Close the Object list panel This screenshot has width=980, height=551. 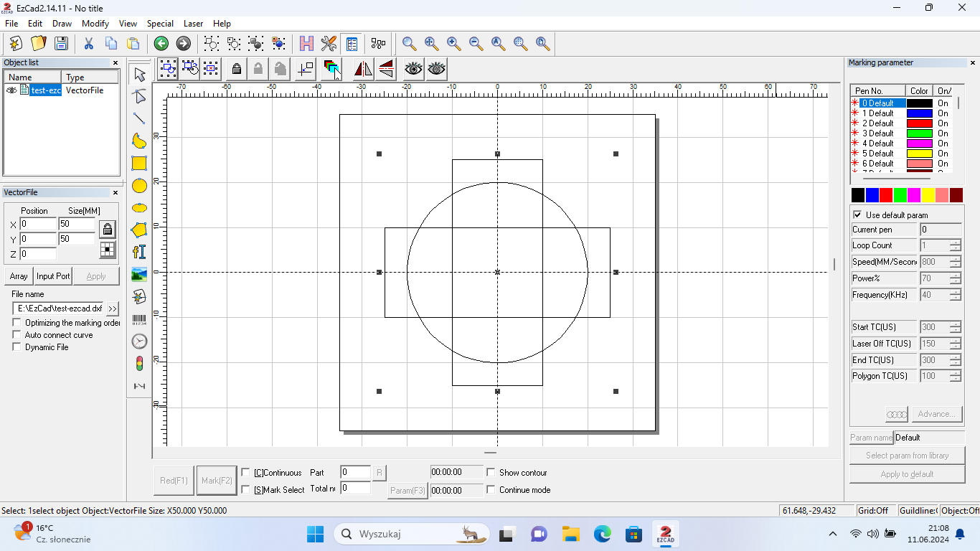(115, 63)
